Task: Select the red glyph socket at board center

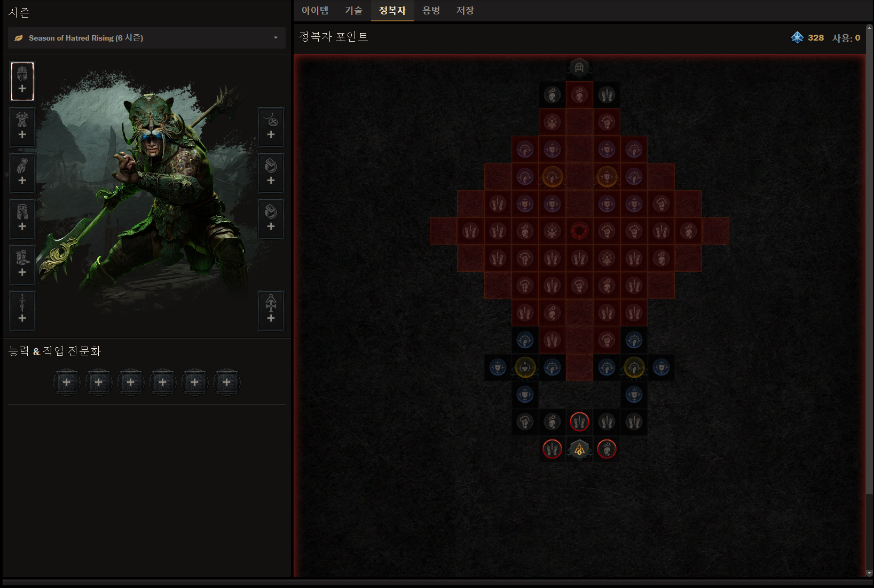Action: coord(579,231)
